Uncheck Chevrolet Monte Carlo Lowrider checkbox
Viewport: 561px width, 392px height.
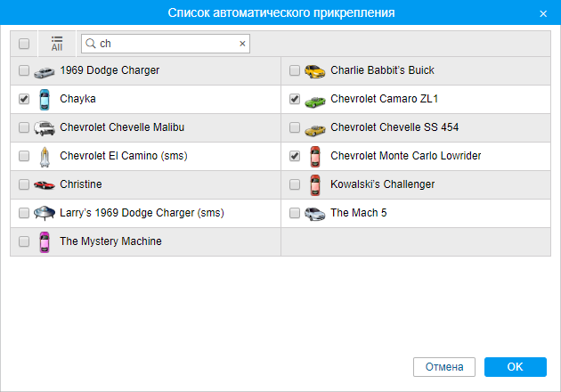point(295,157)
